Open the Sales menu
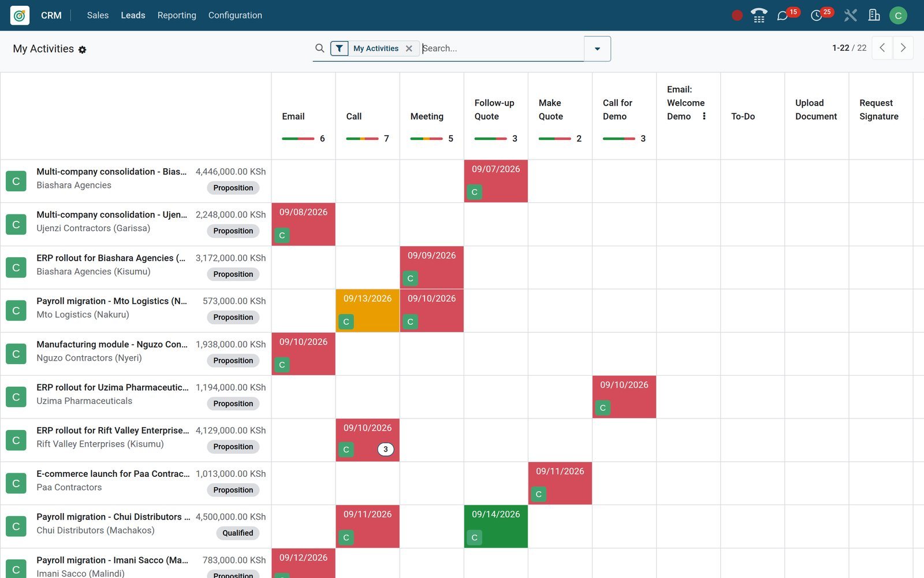 tap(98, 15)
